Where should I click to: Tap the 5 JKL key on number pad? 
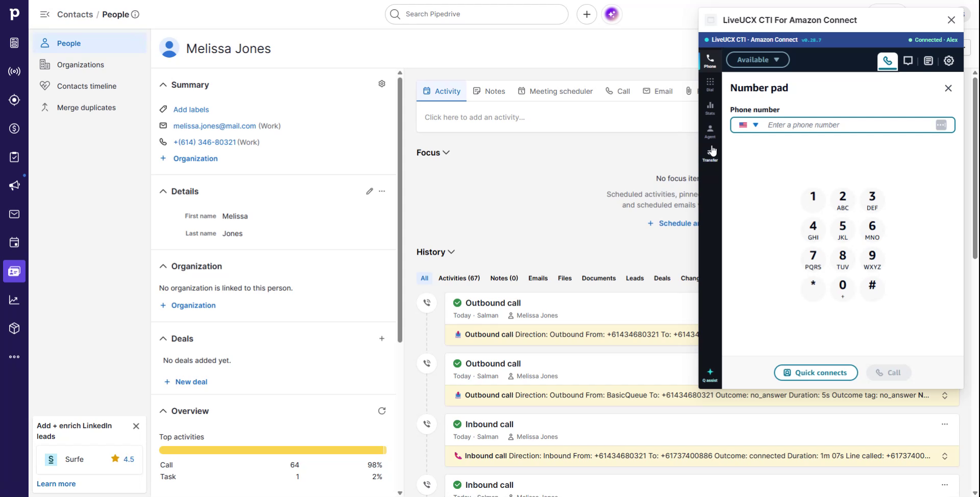[x=843, y=230]
